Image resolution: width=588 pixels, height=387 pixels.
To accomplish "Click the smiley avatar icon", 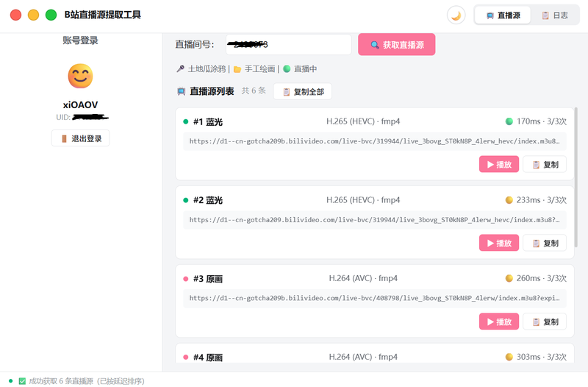I will [x=80, y=77].
